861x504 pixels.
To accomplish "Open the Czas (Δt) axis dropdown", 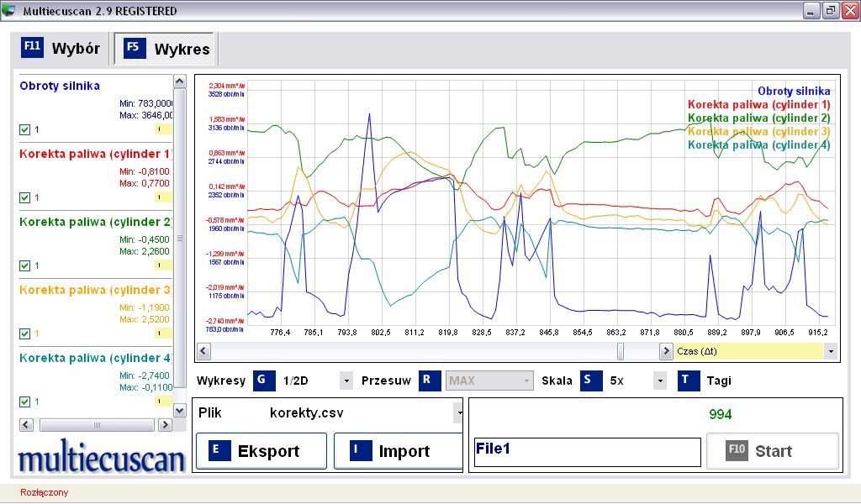I will 831,351.
